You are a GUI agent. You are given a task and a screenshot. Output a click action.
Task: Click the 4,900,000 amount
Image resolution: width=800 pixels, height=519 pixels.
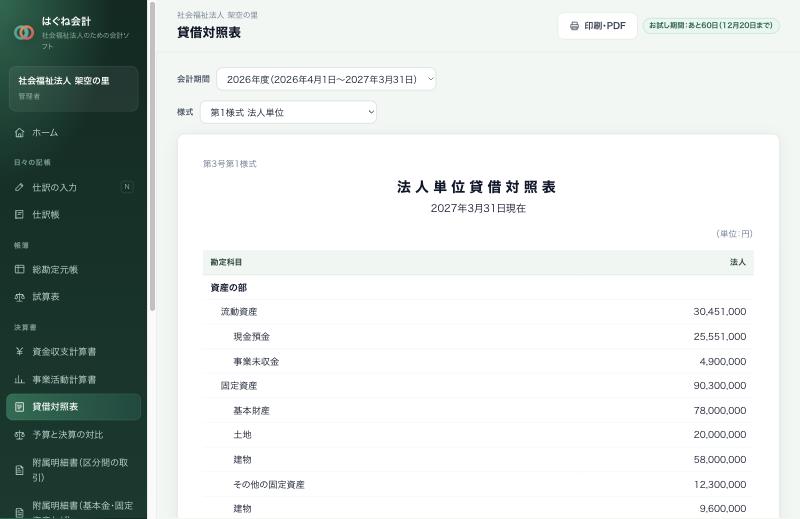coord(722,362)
